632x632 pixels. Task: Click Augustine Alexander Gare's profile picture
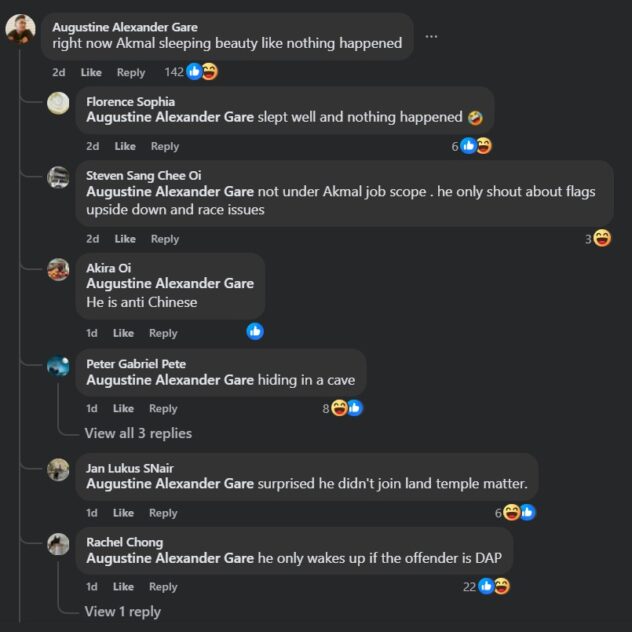coord(21,29)
